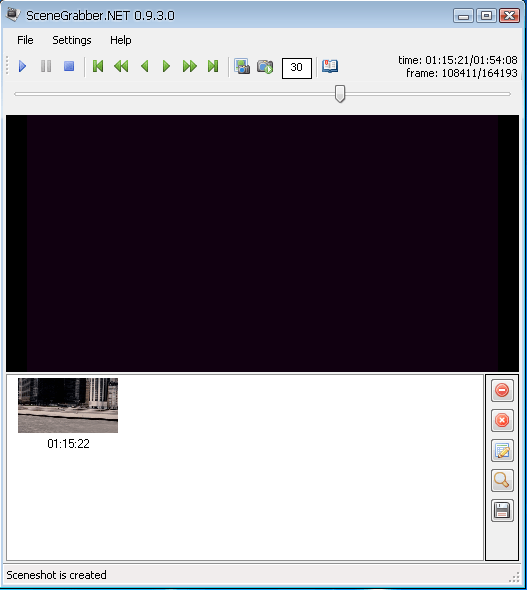Remove selected sceneshot with red minus icon
The image size is (527, 590).
(x=502, y=390)
